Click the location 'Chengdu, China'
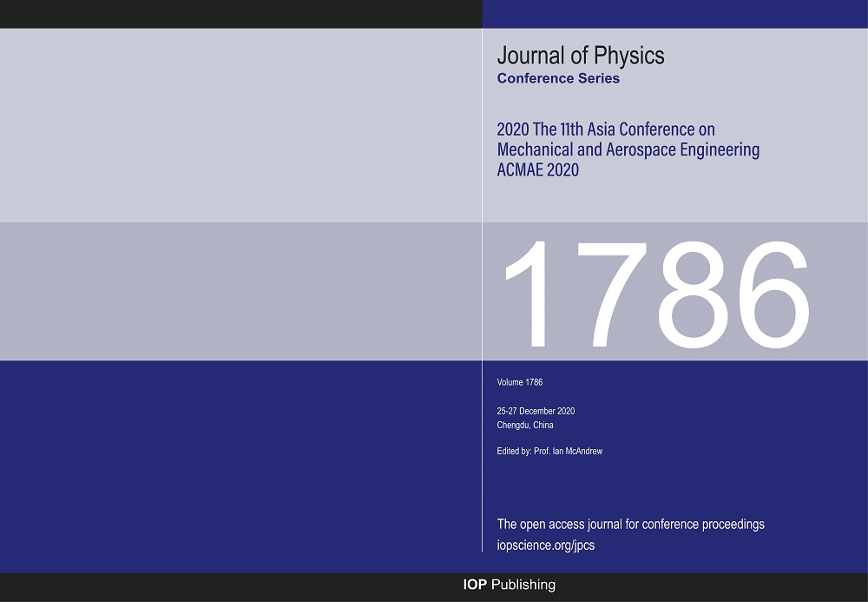The image size is (868, 602). tap(525, 426)
